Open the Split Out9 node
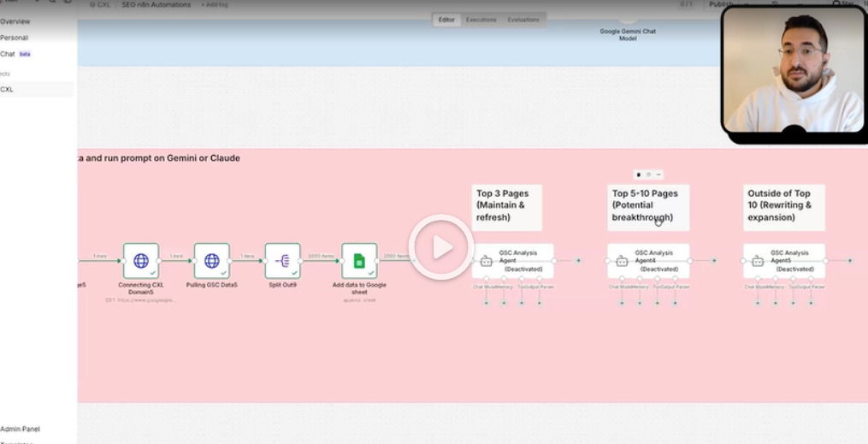 click(282, 261)
